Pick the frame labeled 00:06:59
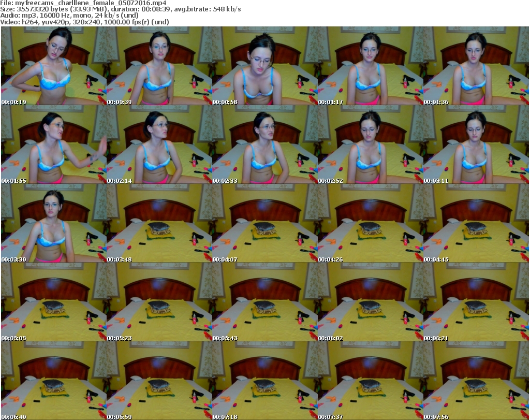 [x=159, y=381]
